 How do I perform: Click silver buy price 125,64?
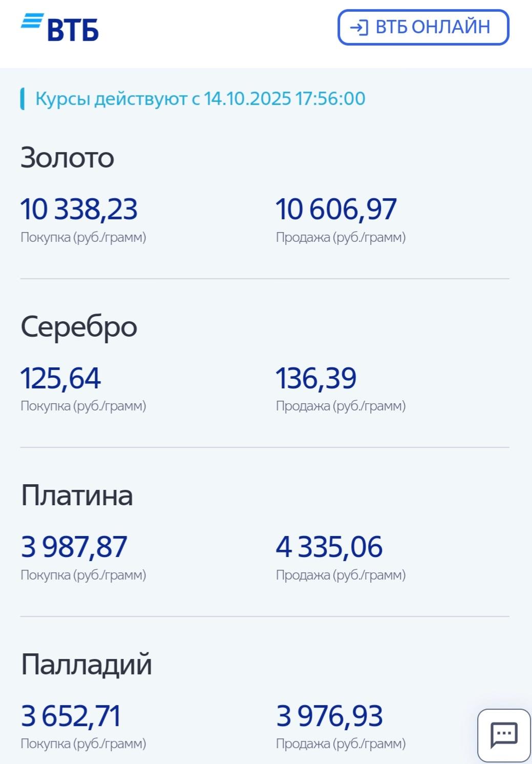point(60,378)
